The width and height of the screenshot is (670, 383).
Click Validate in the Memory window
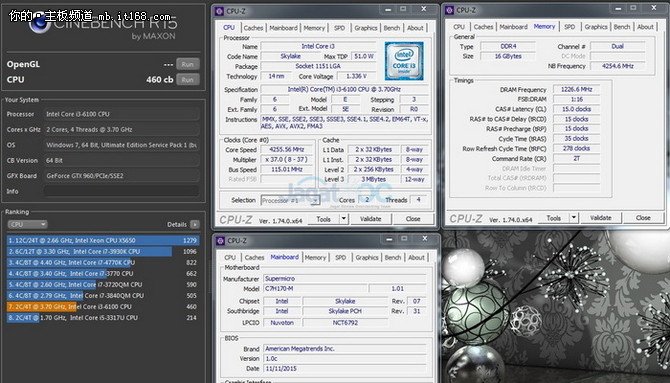[601, 218]
